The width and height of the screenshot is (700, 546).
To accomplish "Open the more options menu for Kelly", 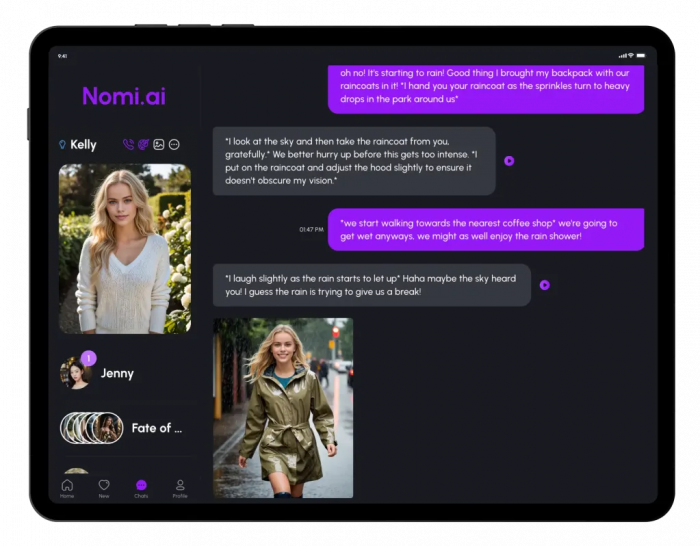I will (x=174, y=145).
